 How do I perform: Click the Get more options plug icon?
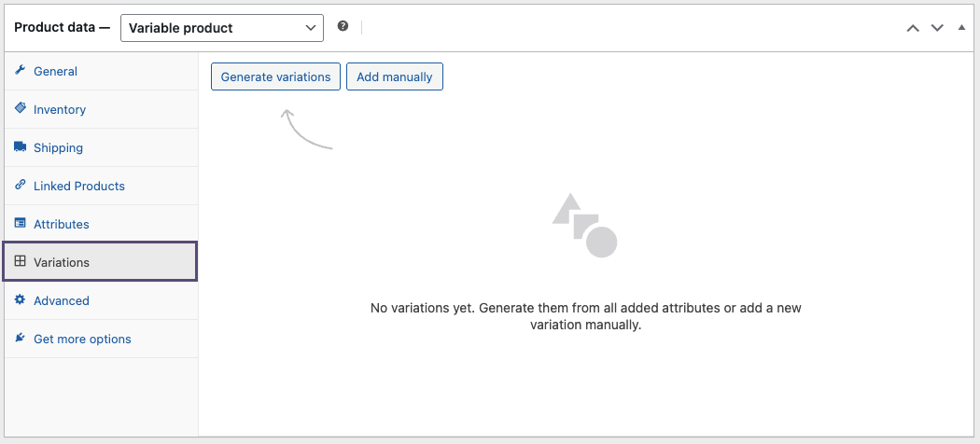click(20, 339)
